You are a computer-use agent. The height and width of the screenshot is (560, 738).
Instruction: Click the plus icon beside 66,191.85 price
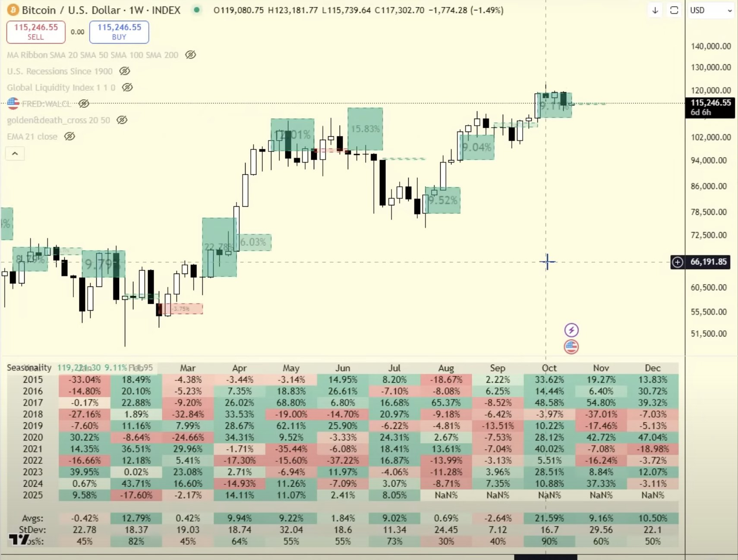click(x=678, y=262)
